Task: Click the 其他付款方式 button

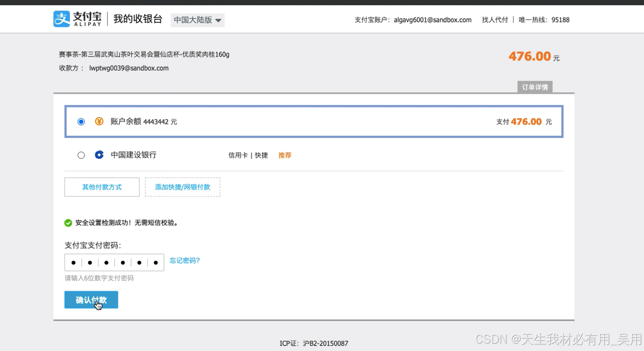Action: tap(102, 187)
